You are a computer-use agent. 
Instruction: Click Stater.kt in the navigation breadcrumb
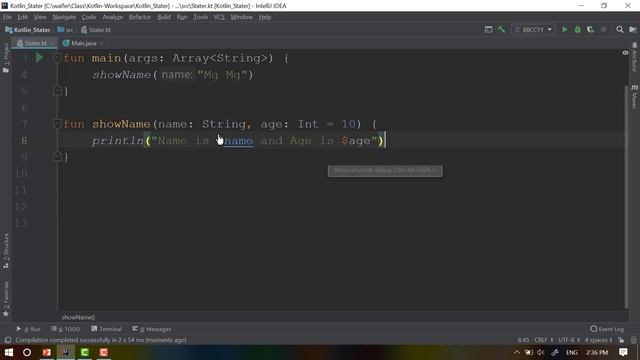(96, 30)
